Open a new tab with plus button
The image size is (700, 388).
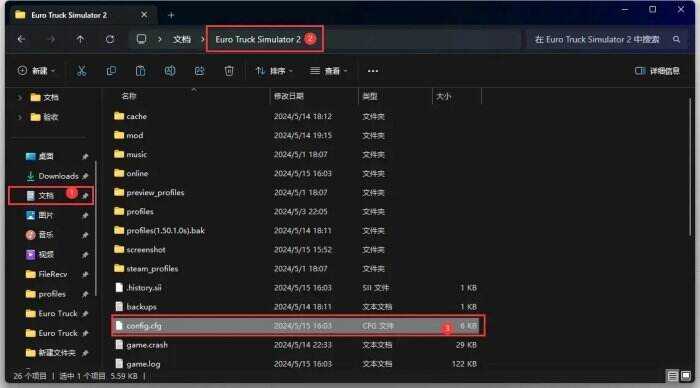click(171, 15)
